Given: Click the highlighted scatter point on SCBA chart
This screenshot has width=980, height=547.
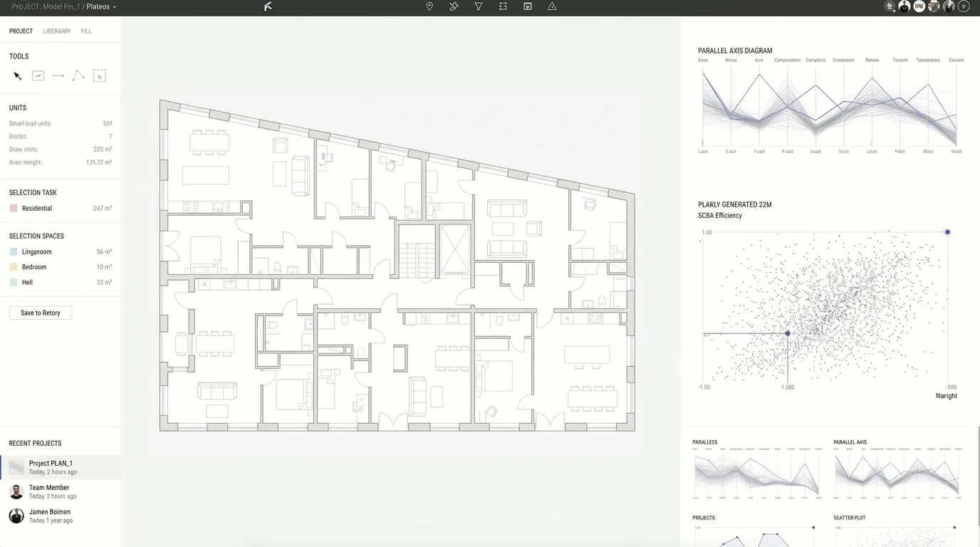Looking at the screenshot, I should [x=788, y=333].
